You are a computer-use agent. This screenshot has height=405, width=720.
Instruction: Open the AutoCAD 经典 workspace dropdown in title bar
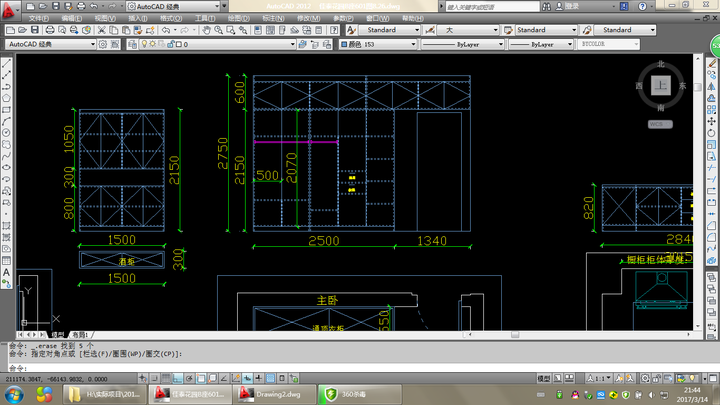coord(173,6)
